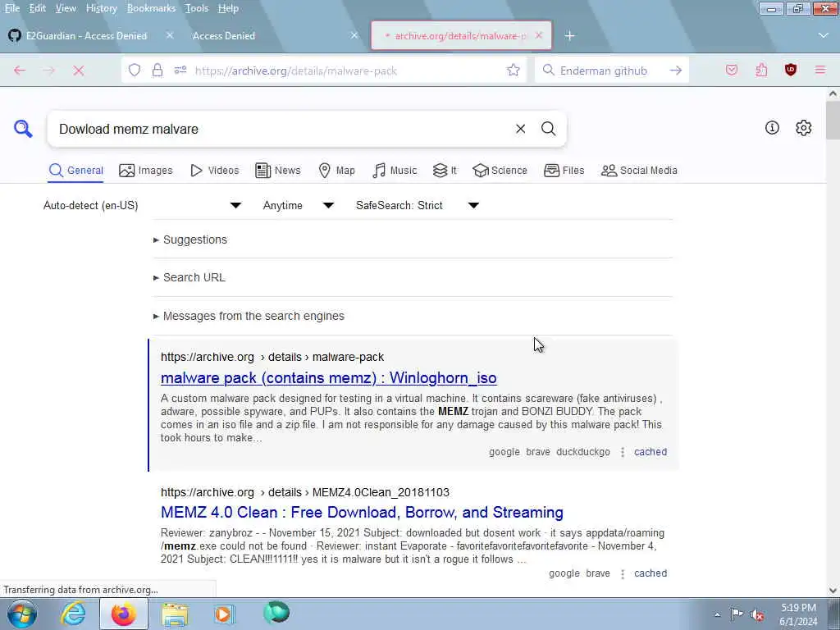The width and height of the screenshot is (840, 630).
Task: Open Windows Media Player from taskbar
Action: tap(224, 614)
